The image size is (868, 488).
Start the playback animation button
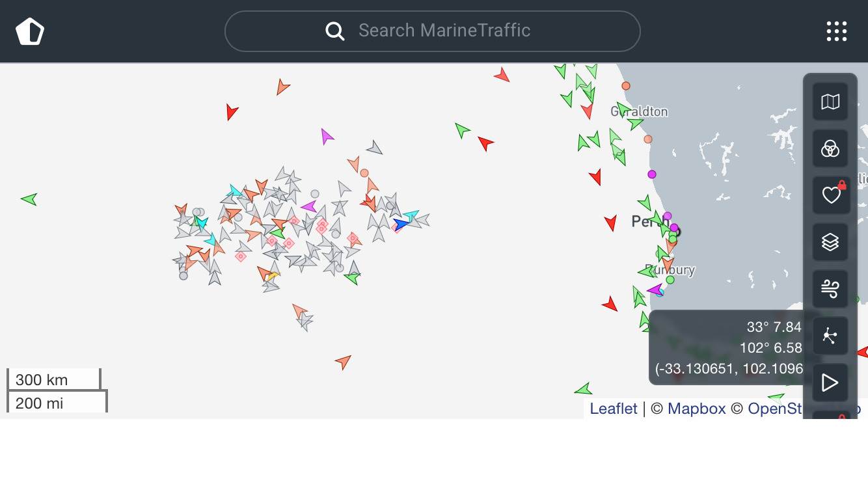830,382
